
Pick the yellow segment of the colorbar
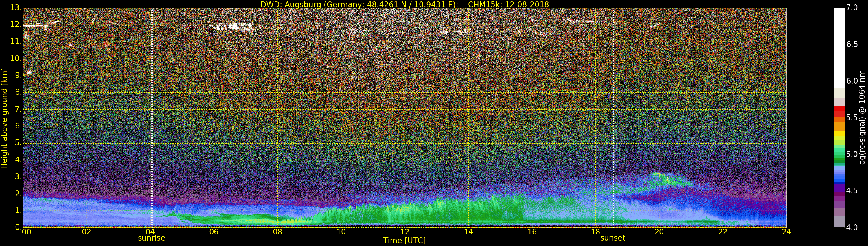click(x=839, y=134)
